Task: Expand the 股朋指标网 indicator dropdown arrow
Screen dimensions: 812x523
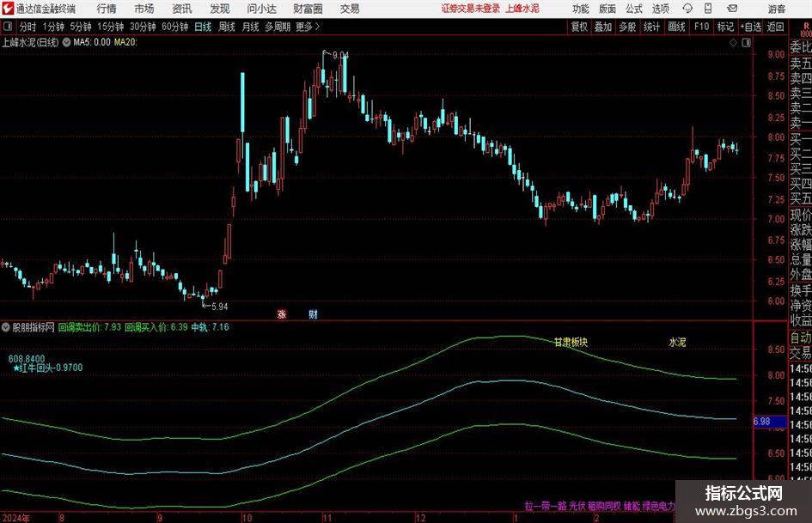Action: pyautogui.click(x=6, y=327)
